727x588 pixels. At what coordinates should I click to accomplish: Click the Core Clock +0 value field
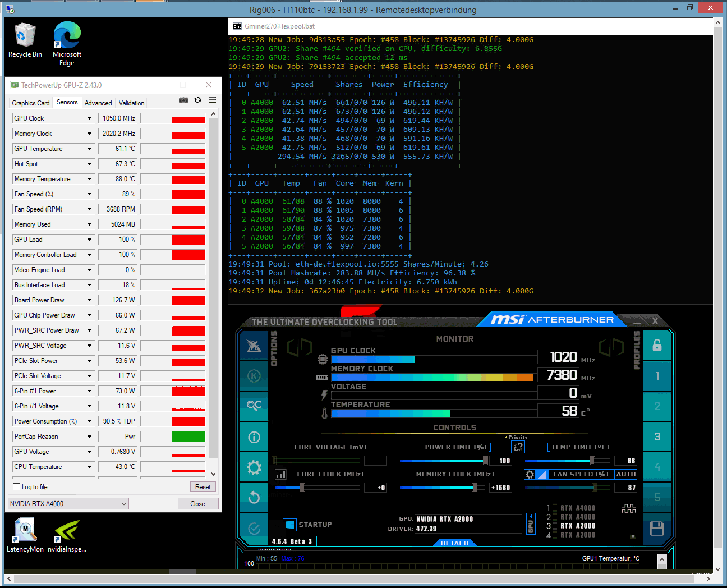375,488
